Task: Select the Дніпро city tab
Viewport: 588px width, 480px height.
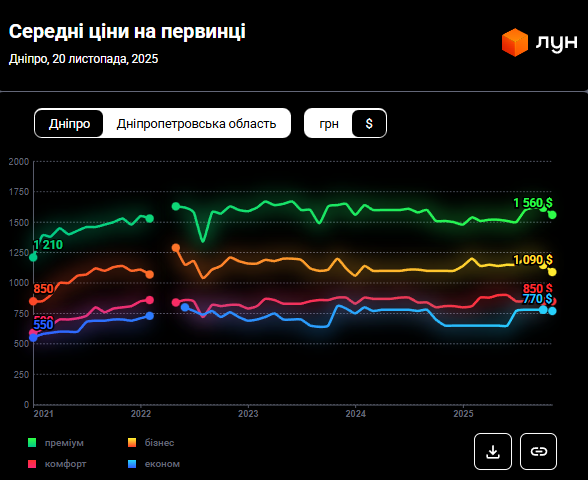Action: 69,123
